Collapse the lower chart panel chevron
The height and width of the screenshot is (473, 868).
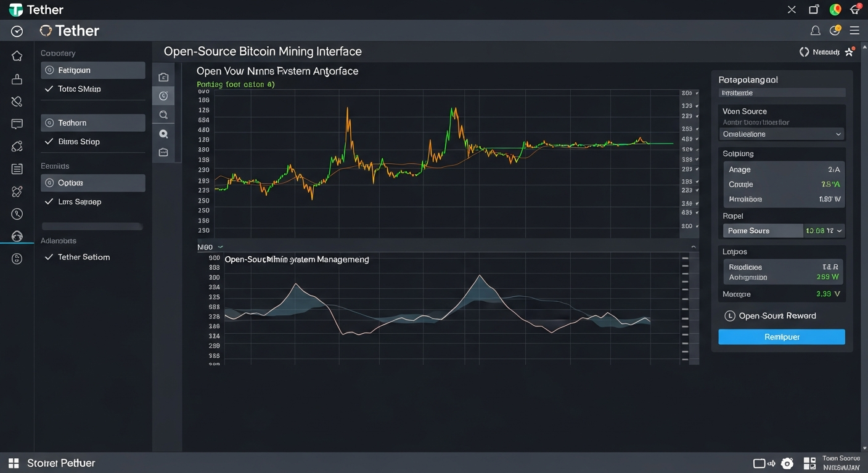click(694, 247)
